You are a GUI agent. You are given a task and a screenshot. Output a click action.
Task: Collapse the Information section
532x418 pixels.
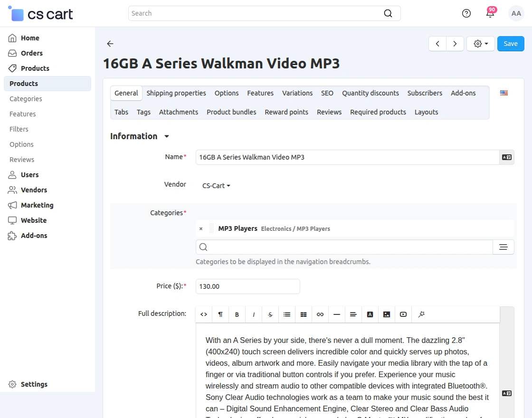pyautogui.click(x=166, y=136)
